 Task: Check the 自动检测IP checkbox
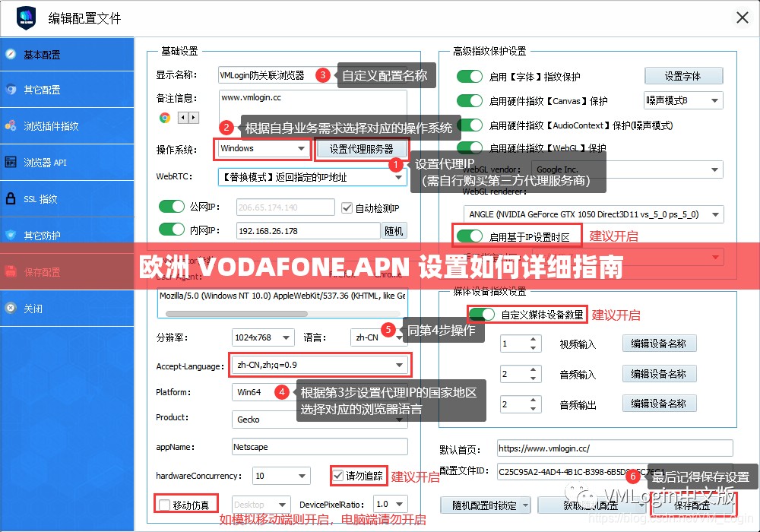click(347, 208)
